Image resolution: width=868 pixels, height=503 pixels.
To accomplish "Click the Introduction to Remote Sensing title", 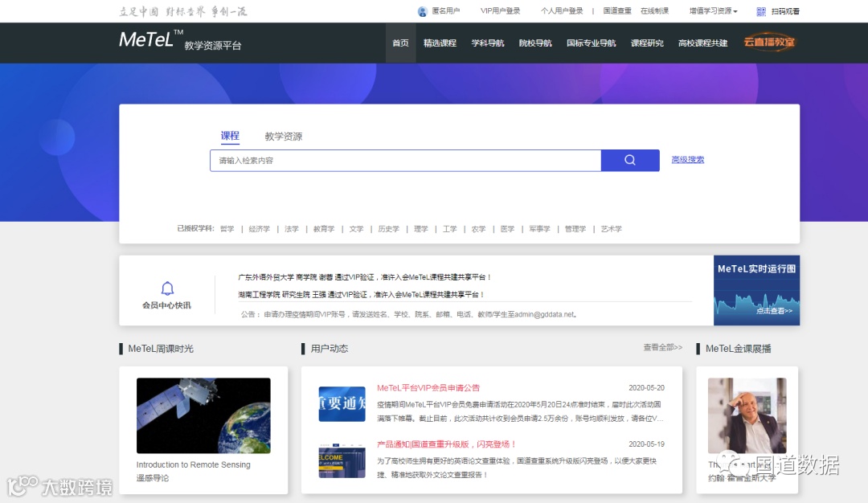I will click(x=193, y=464).
